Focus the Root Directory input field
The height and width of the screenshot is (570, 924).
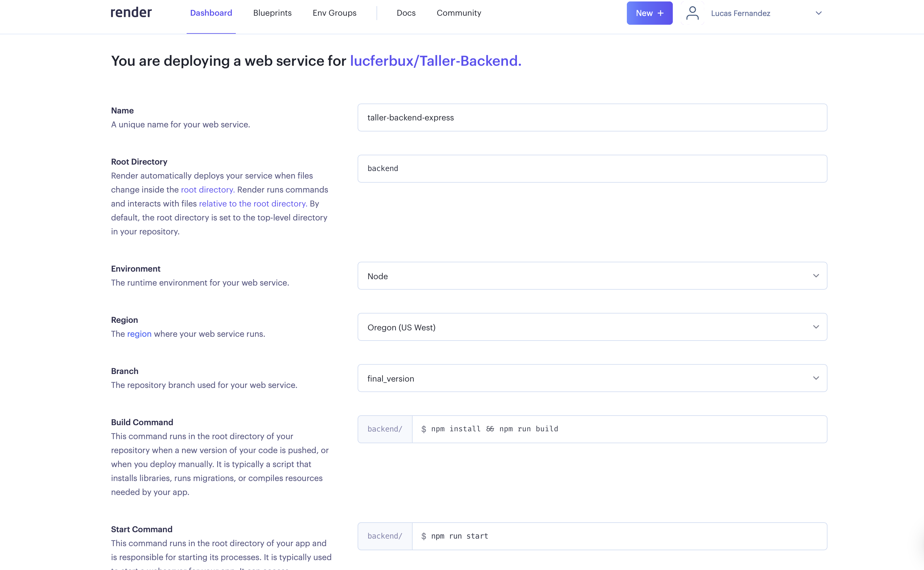tap(592, 168)
